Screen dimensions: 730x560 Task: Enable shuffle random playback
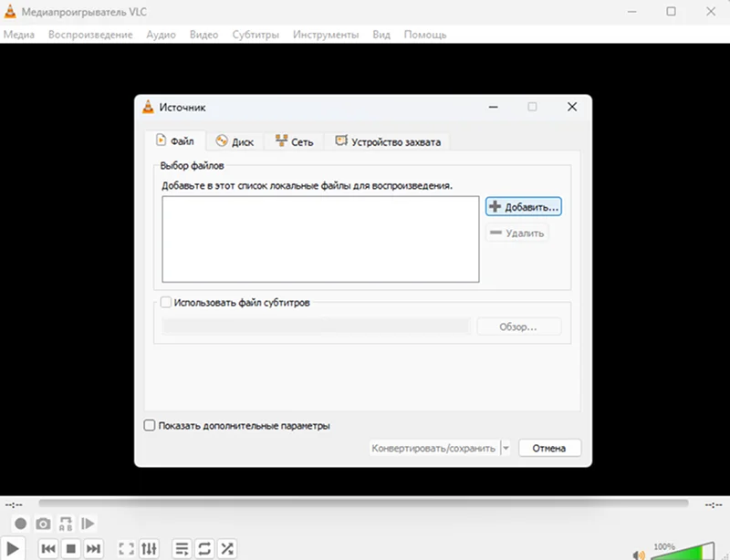tap(227, 549)
